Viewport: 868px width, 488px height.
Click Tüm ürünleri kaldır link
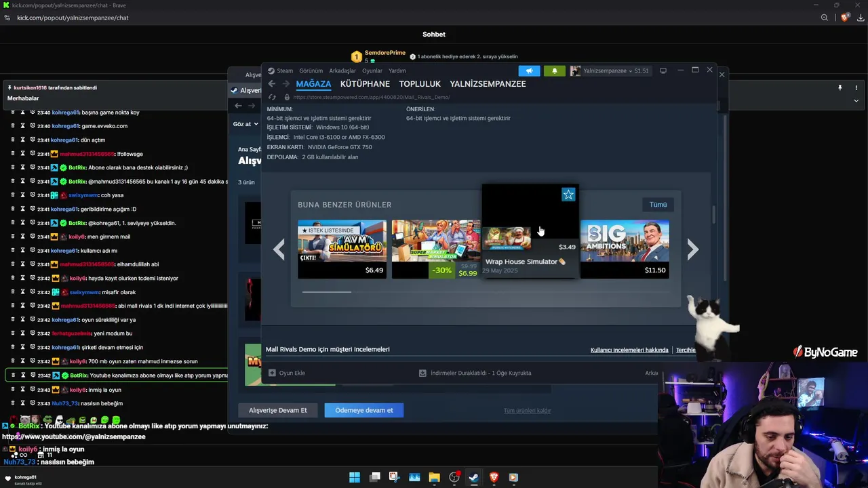pyautogui.click(x=527, y=411)
